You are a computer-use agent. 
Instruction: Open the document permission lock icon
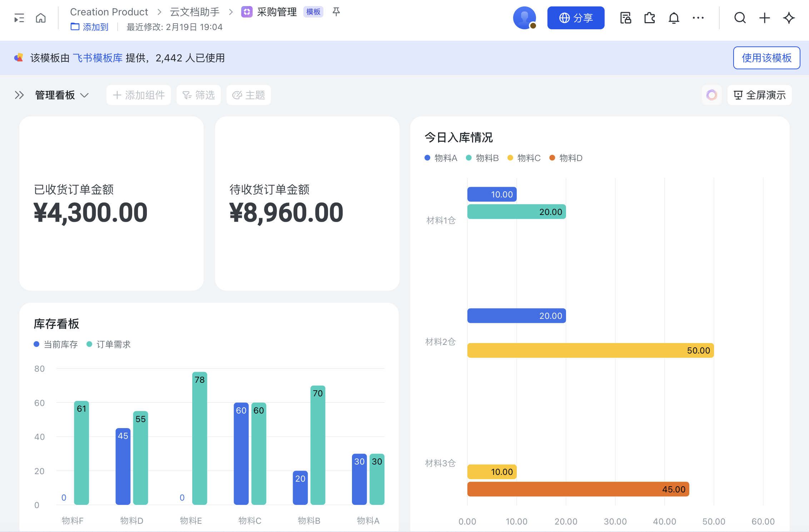tap(625, 18)
